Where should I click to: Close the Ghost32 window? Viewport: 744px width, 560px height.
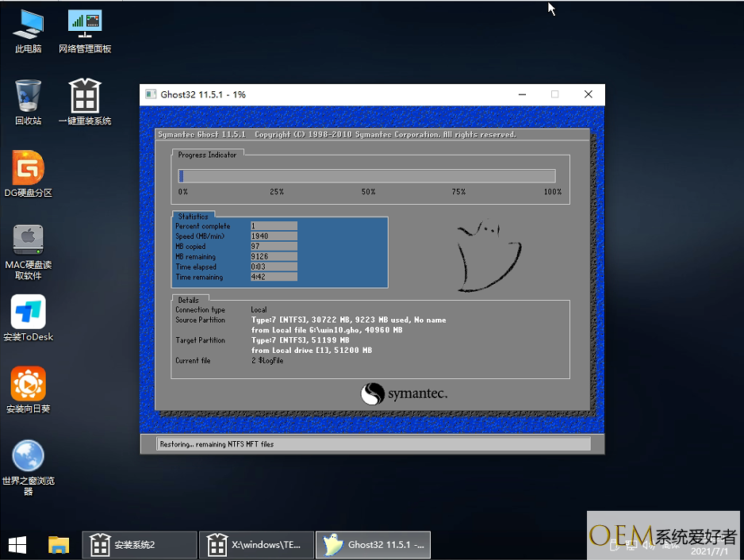pyautogui.click(x=588, y=94)
